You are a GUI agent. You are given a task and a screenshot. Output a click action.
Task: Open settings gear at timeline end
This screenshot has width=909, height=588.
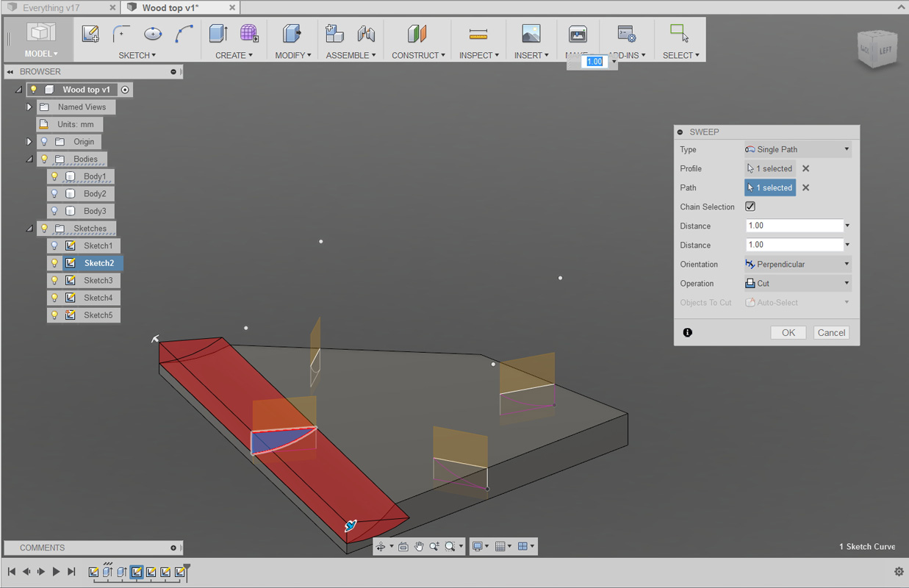(x=899, y=571)
